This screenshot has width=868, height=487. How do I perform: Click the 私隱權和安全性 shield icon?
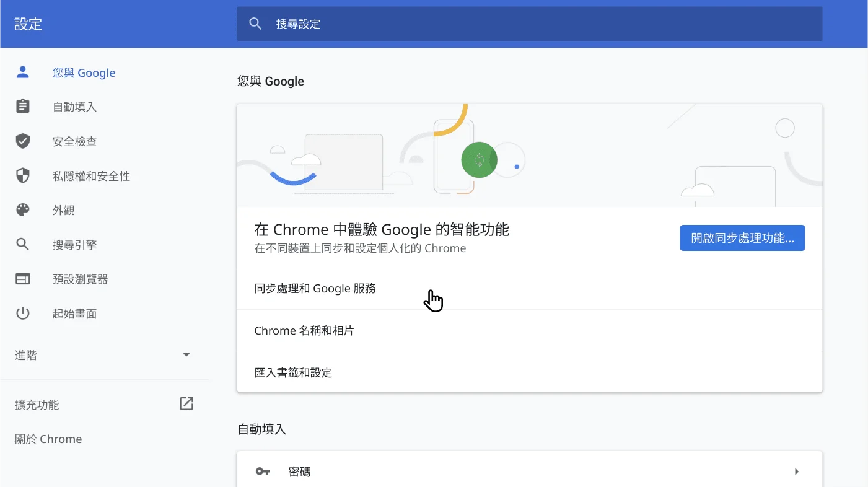23,175
